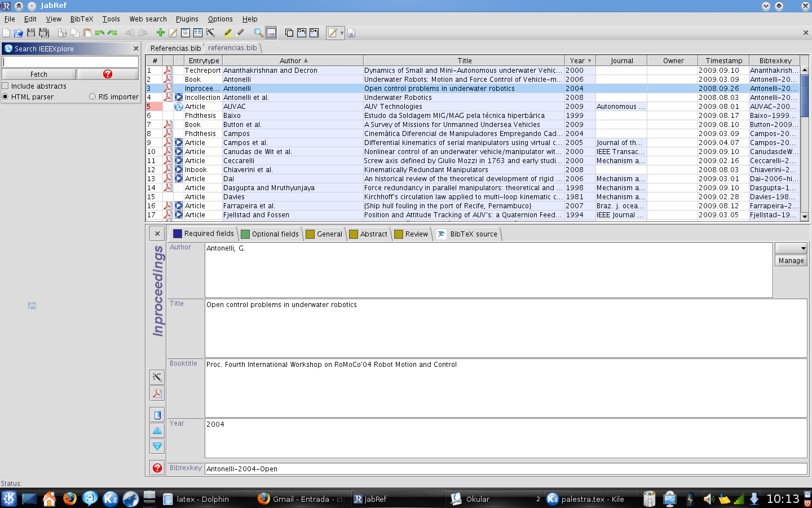
Task: Click the blue link icon in Campos et al. row
Action: pos(179,143)
